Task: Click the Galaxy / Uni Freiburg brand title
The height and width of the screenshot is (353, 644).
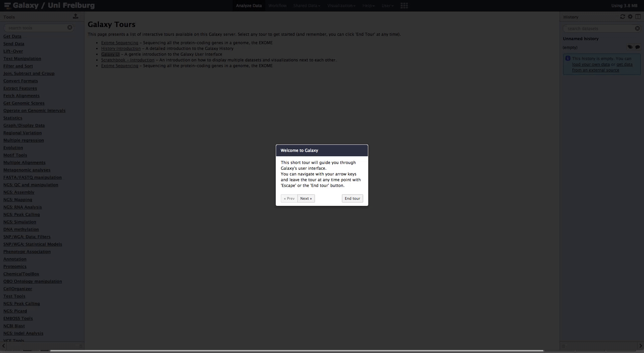Action: click(54, 6)
